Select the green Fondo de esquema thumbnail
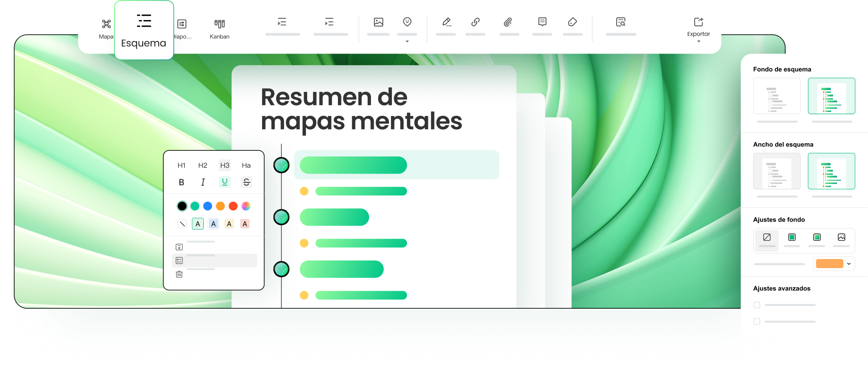Viewport: 868px width, 372px height. [831, 96]
